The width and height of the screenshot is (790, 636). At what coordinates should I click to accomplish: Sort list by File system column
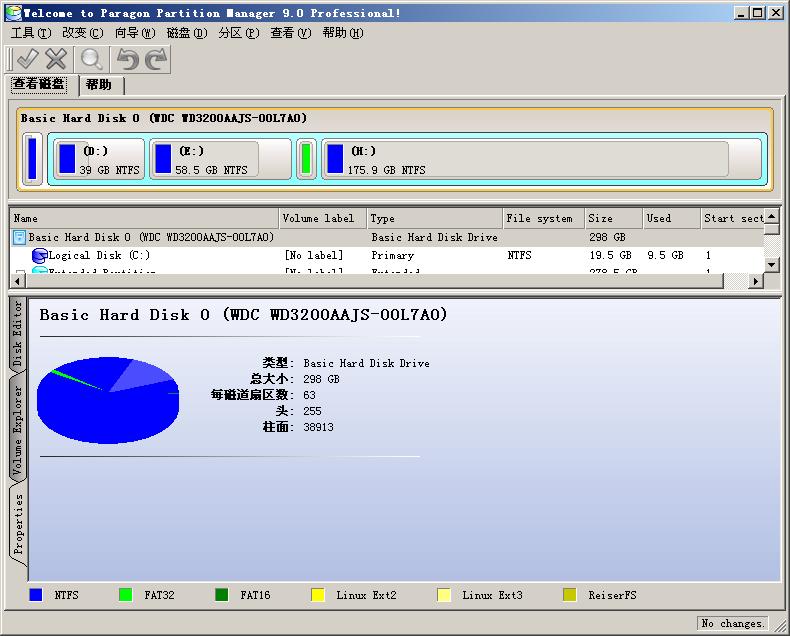click(x=544, y=219)
